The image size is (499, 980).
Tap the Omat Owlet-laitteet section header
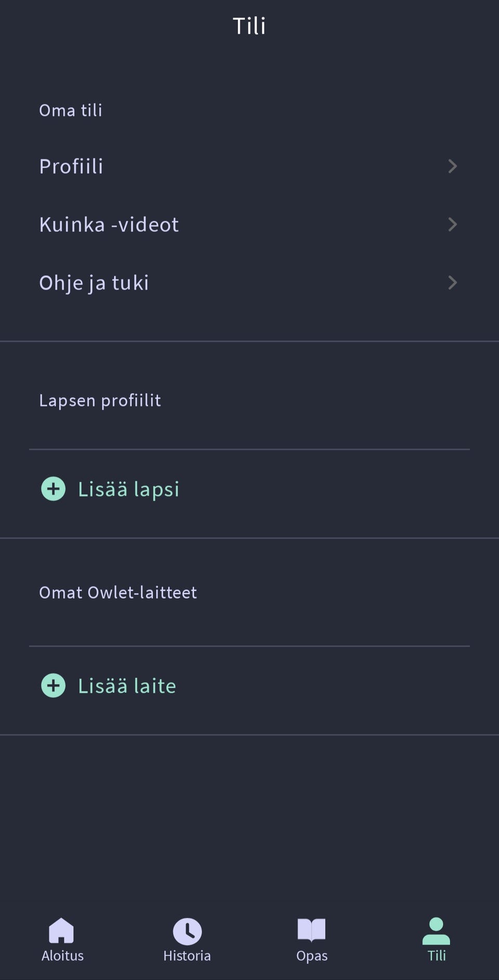[118, 592]
